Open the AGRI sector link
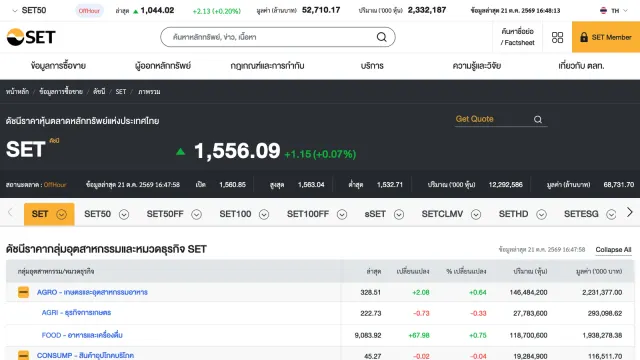This screenshot has width=640, height=360. point(76,313)
